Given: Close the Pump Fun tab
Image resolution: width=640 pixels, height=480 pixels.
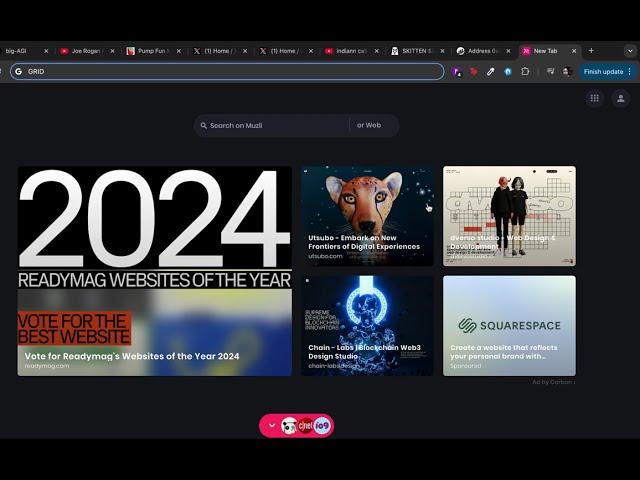Looking at the screenshot, I should point(179,51).
